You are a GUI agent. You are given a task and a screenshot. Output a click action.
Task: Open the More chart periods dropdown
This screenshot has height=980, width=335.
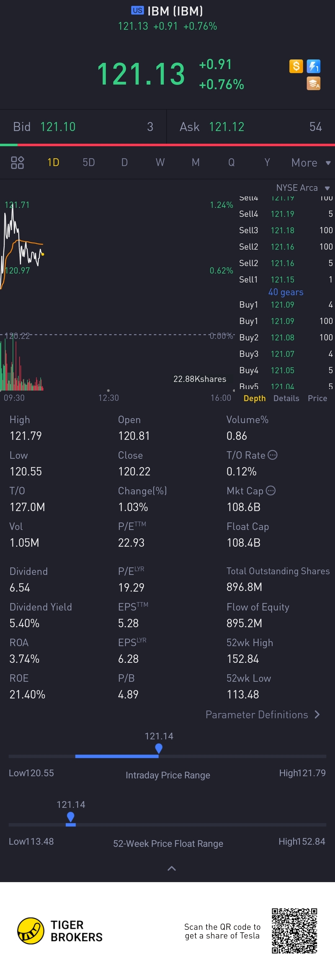coord(310,163)
